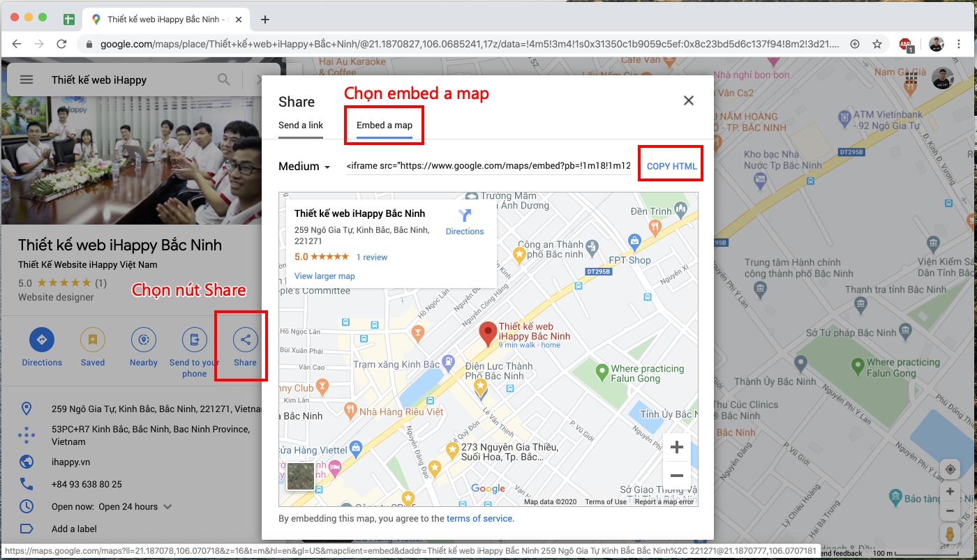Open the Nearby search icon

tap(144, 340)
